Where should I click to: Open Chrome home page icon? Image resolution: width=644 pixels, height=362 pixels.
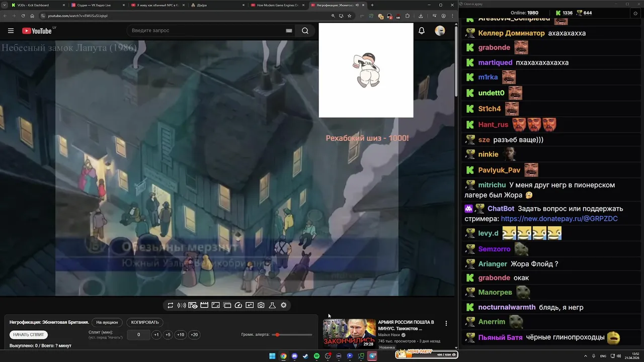[x=32, y=16]
